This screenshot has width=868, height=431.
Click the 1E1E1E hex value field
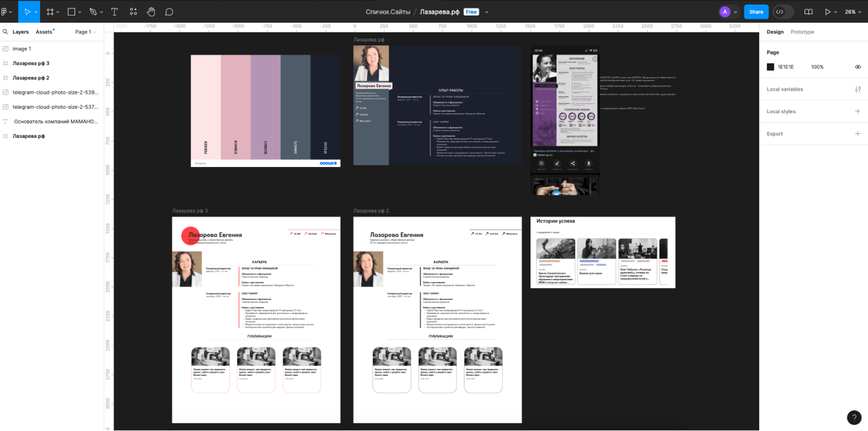pyautogui.click(x=786, y=67)
